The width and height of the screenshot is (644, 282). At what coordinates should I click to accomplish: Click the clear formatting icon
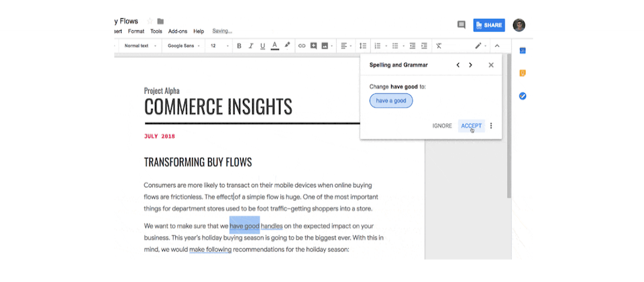tap(439, 46)
